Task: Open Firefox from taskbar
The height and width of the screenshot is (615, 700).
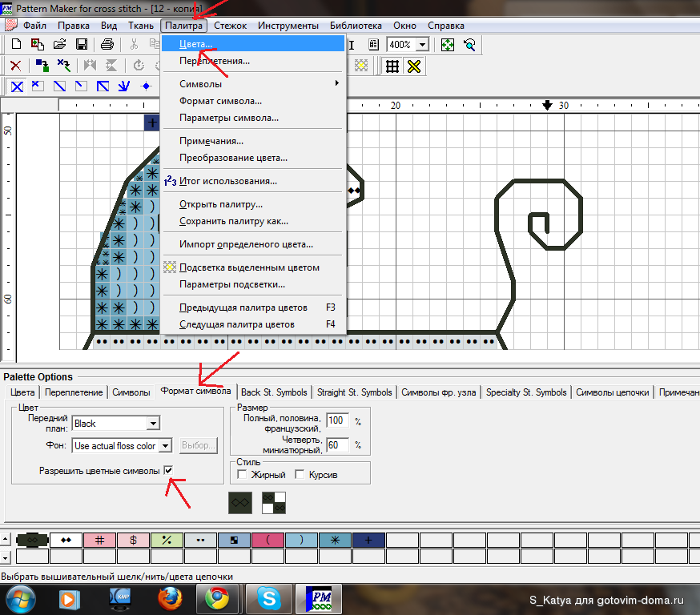Action: tap(170, 599)
